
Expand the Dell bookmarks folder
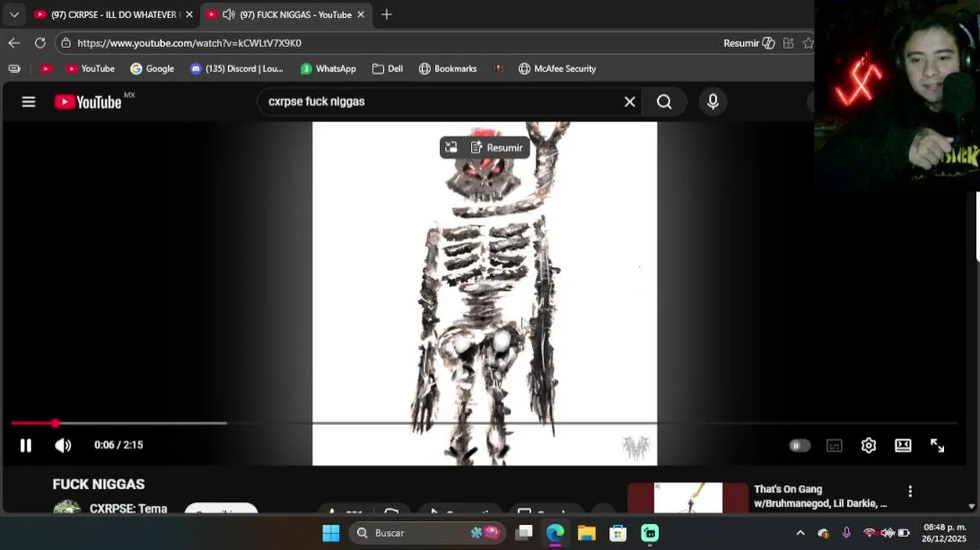(x=387, y=69)
